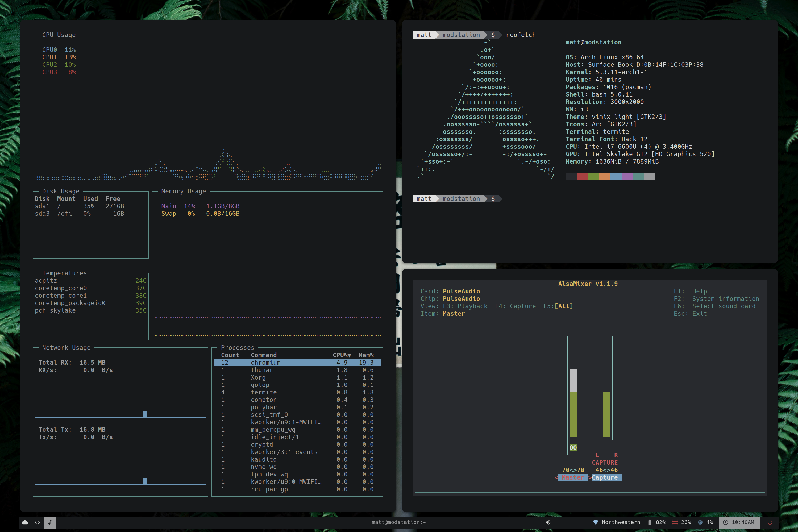Image resolution: width=798 pixels, height=532 pixels.
Task: Switch to the cloud workspace in polybar
Action: pos(25,522)
